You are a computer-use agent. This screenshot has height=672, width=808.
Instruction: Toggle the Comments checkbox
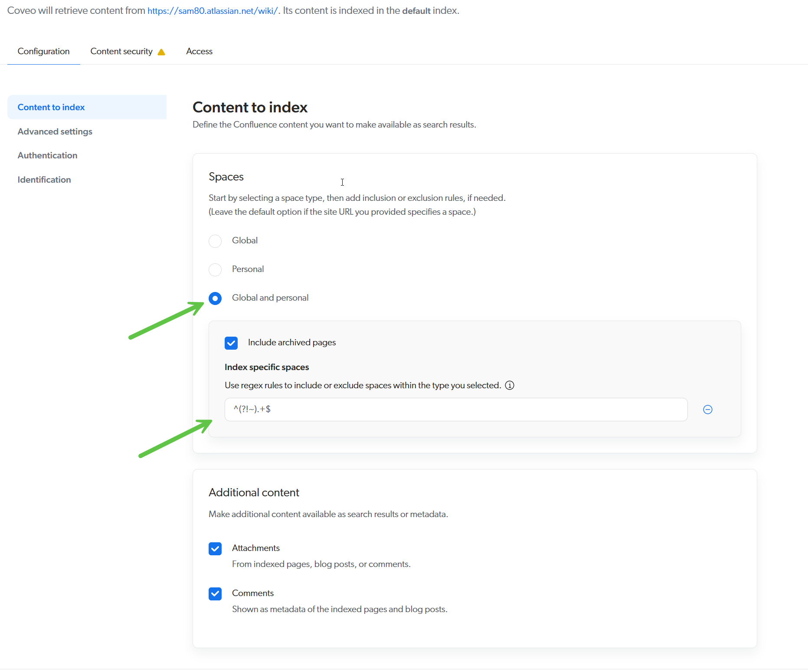point(215,594)
